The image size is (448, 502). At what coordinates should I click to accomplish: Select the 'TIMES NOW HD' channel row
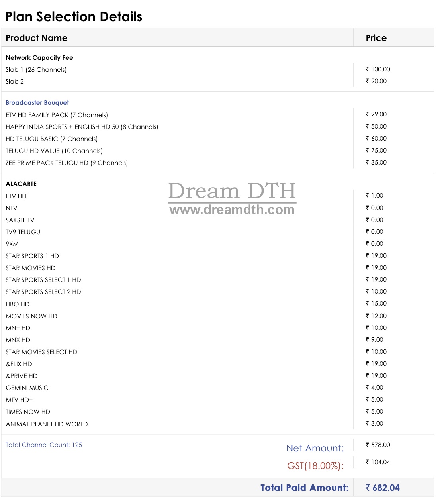click(28, 412)
